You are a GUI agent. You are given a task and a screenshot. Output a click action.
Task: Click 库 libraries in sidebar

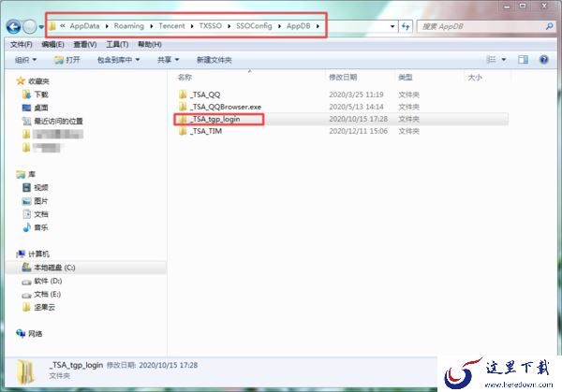tap(26, 174)
